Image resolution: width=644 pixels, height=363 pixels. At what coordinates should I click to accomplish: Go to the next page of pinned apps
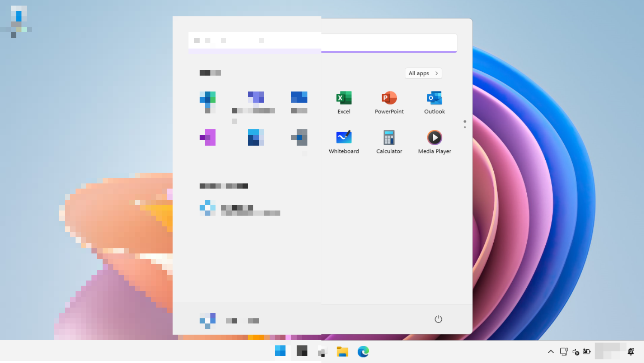465,127
